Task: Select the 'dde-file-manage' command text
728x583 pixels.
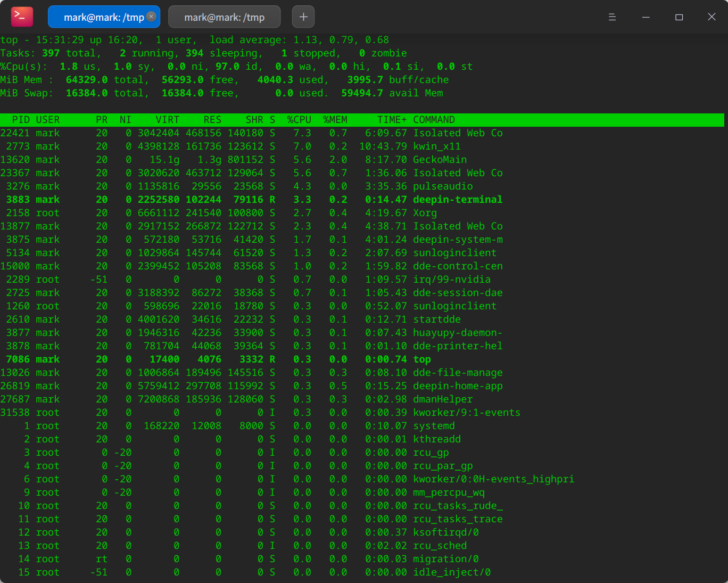Action: coord(458,373)
